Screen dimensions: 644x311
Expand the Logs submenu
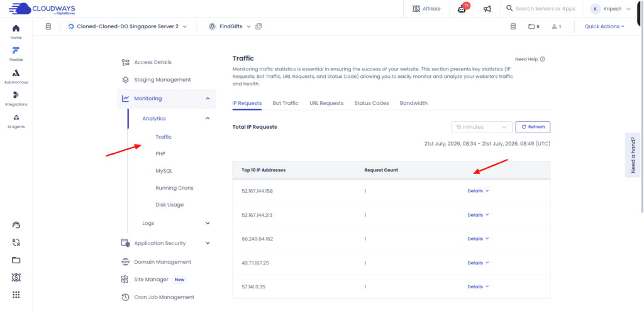click(x=208, y=223)
